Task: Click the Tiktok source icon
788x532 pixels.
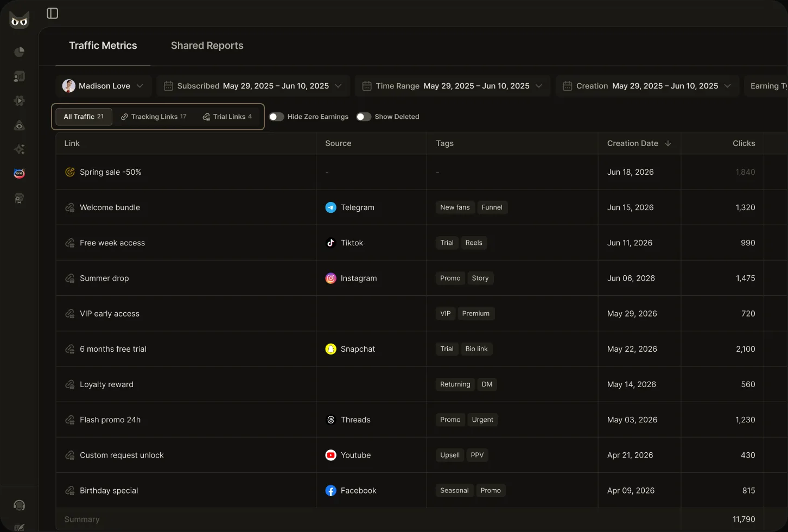Action: [331, 243]
